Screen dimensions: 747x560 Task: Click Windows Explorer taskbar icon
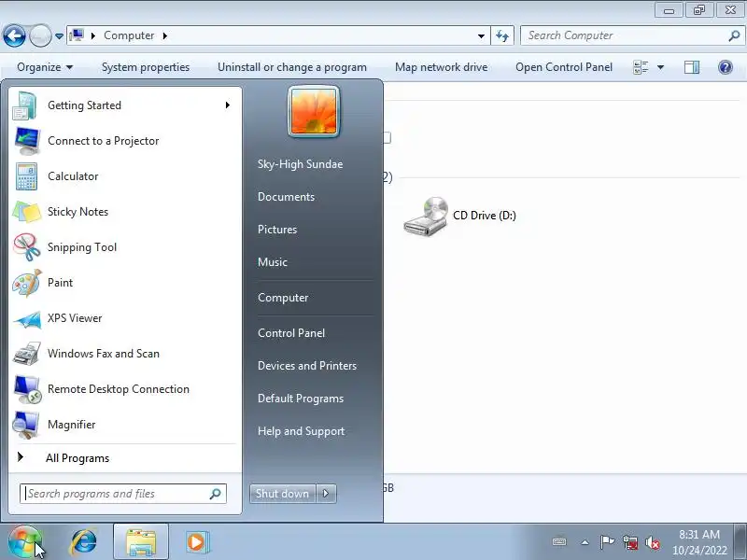141,542
